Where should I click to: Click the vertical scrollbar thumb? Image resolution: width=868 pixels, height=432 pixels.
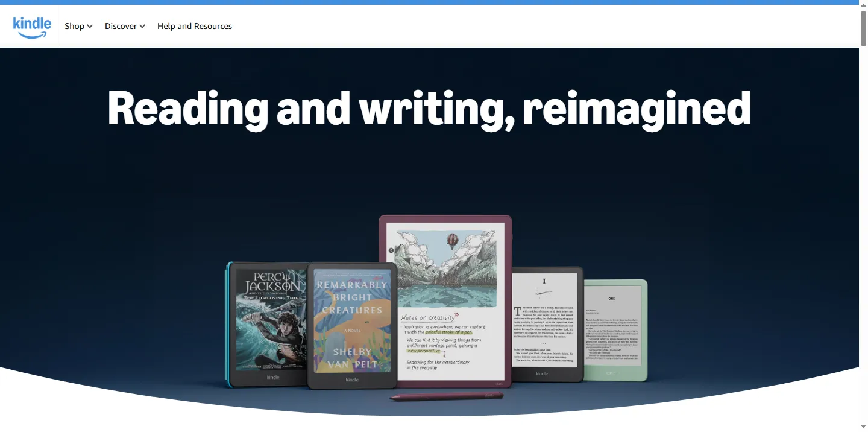(863, 28)
